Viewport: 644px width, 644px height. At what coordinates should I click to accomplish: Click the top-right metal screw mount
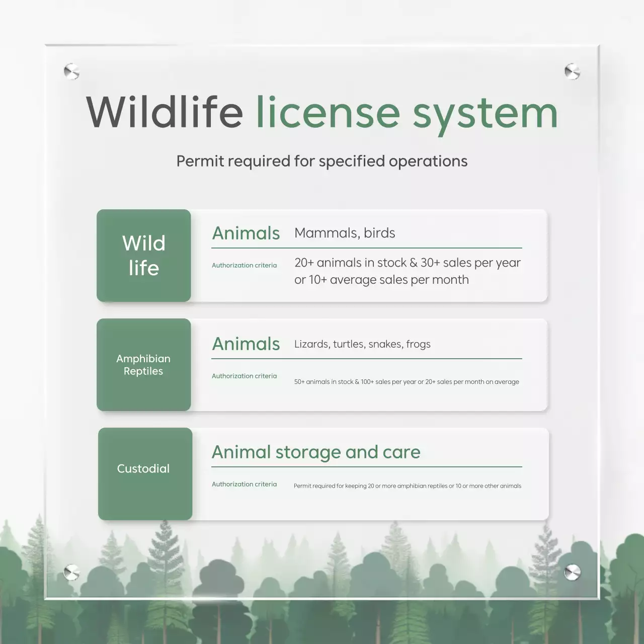tap(572, 71)
